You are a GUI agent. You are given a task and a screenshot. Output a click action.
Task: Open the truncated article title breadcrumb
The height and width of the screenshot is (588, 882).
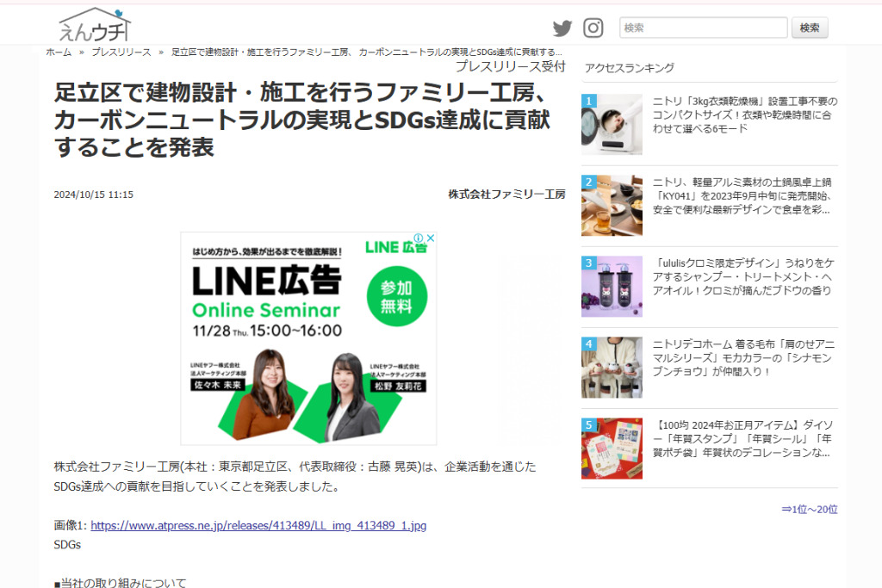367,53
